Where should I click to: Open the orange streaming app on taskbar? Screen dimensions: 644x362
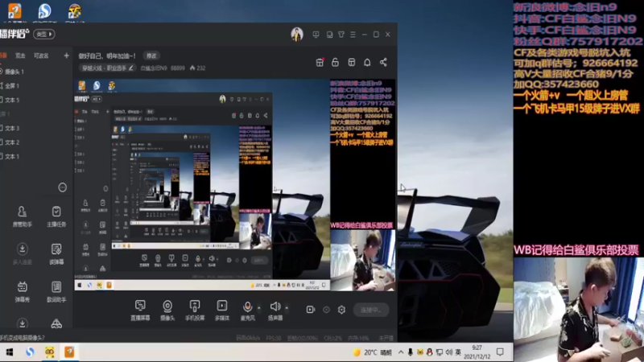tap(69, 352)
